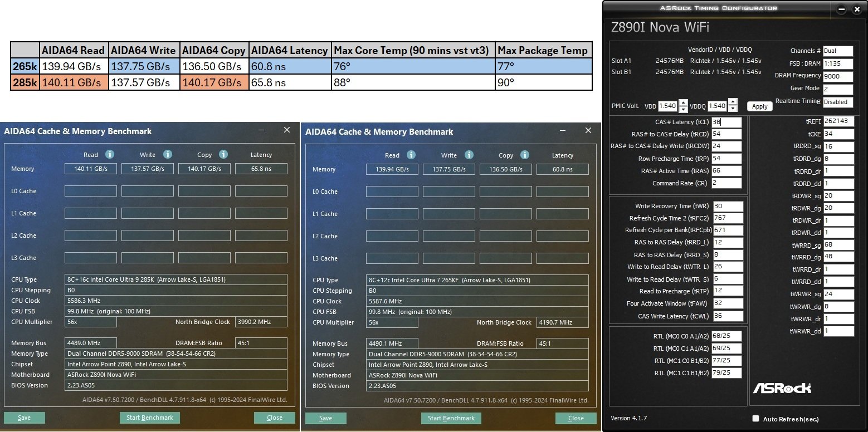Click the Row Precharge Time (tRP) field
This screenshot has width=868, height=432.
726,159
